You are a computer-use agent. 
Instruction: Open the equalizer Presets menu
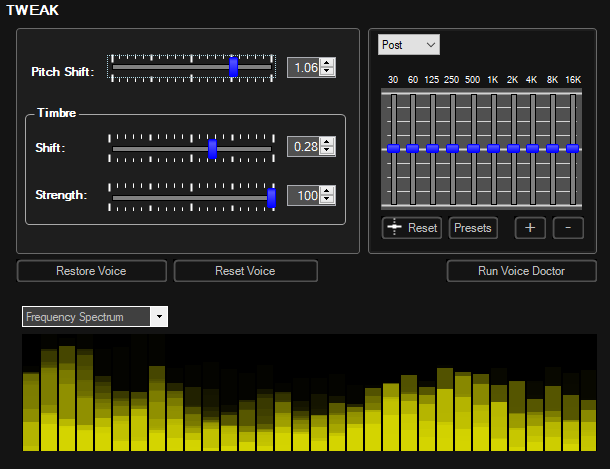point(473,228)
